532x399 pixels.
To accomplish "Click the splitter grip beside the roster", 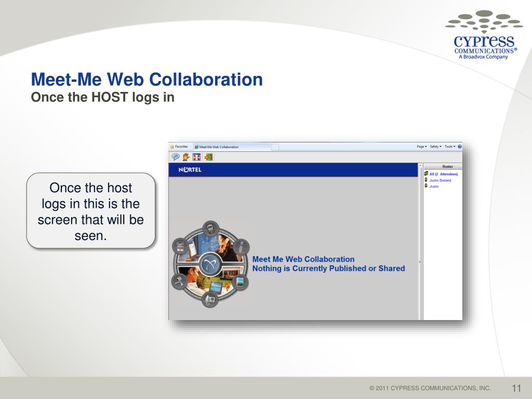I will (420, 262).
